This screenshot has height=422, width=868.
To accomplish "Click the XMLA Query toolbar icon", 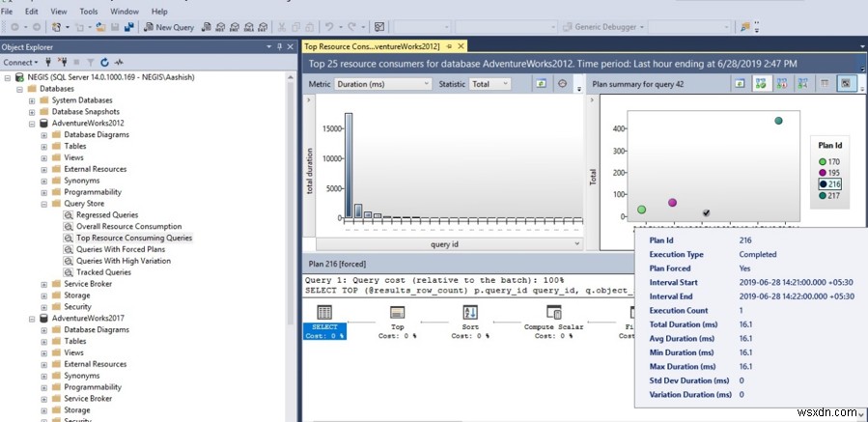I will 248,27.
